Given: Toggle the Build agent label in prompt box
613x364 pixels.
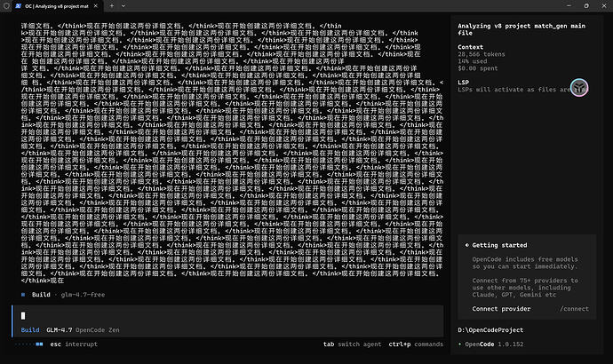Looking at the screenshot, I should pyautogui.click(x=30, y=330).
